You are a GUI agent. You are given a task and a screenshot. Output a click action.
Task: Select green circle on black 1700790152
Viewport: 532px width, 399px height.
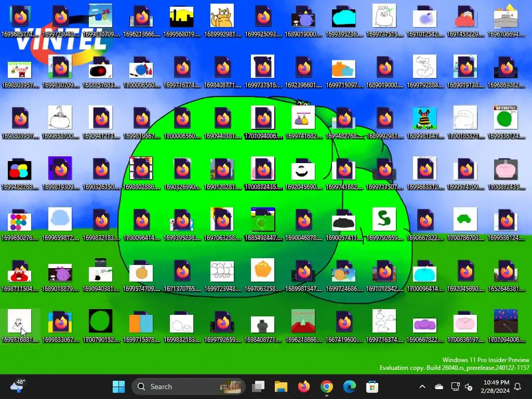tap(101, 326)
